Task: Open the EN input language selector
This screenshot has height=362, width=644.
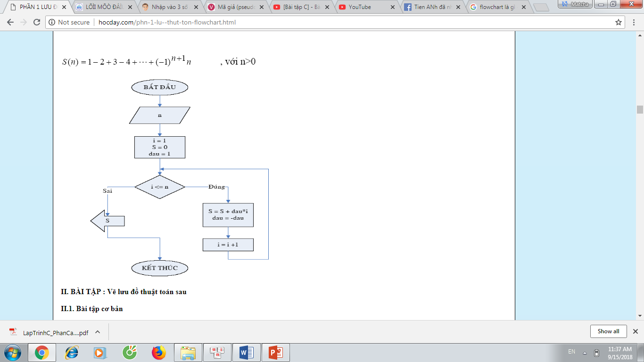Action: [571, 352]
